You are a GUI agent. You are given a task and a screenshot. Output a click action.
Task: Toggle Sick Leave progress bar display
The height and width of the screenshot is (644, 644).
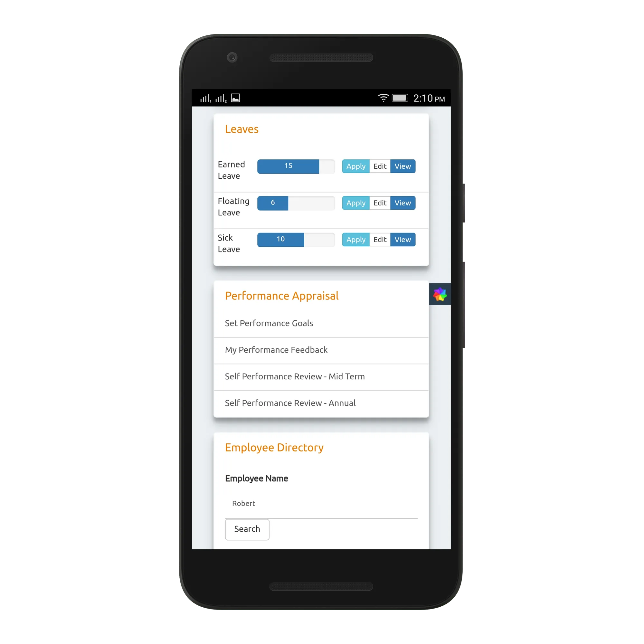pos(296,240)
